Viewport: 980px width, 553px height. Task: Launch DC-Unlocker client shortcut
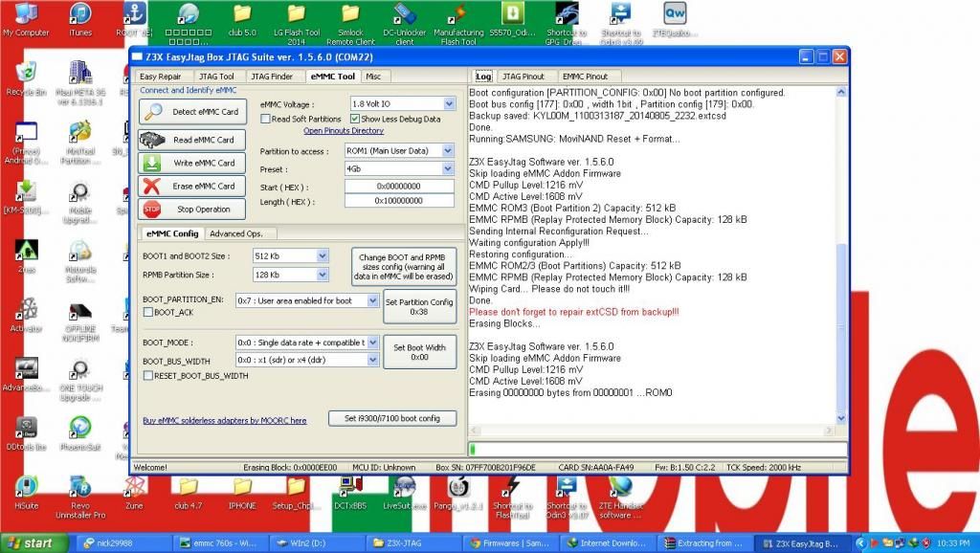pyautogui.click(x=405, y=24)
